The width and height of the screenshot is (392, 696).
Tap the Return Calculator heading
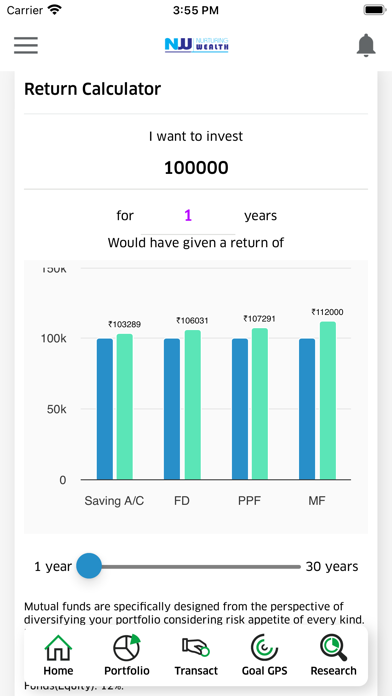(92, 89)
